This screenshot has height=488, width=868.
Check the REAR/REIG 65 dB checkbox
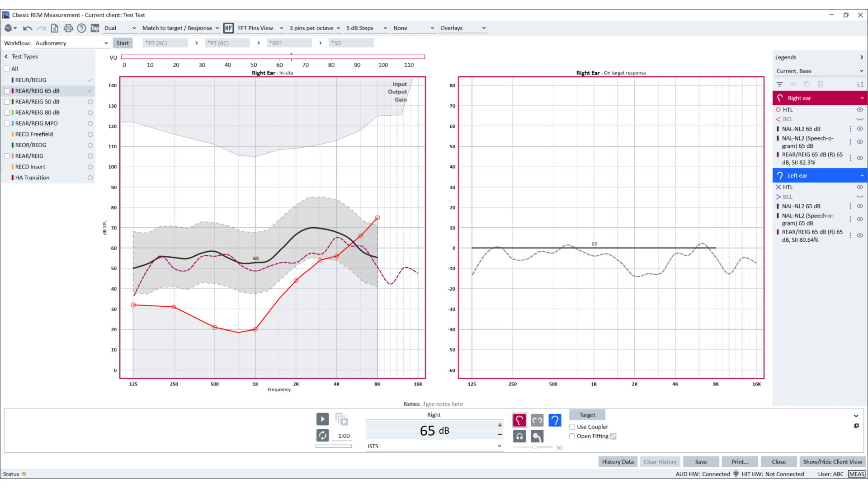tap(7, 91)
